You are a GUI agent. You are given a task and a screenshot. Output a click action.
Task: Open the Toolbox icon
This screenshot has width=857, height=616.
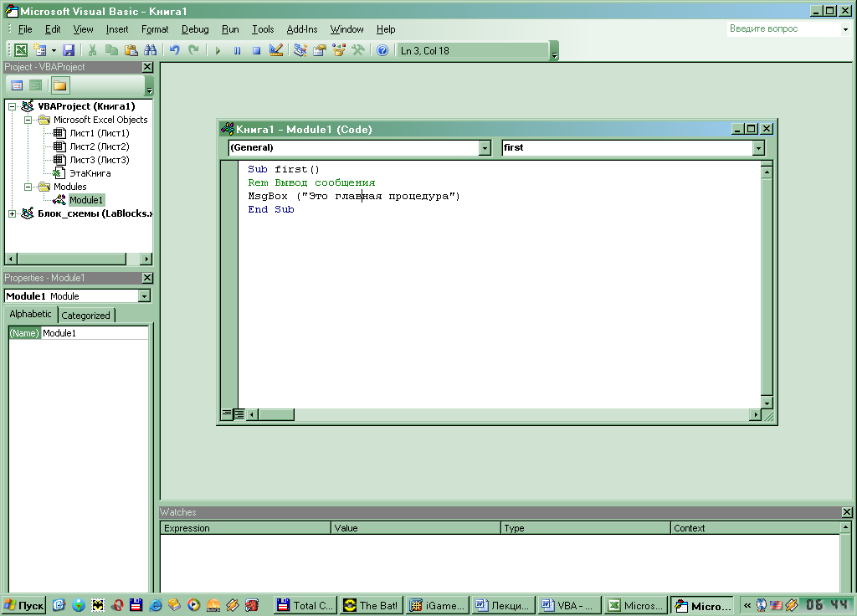click(358, 50)
